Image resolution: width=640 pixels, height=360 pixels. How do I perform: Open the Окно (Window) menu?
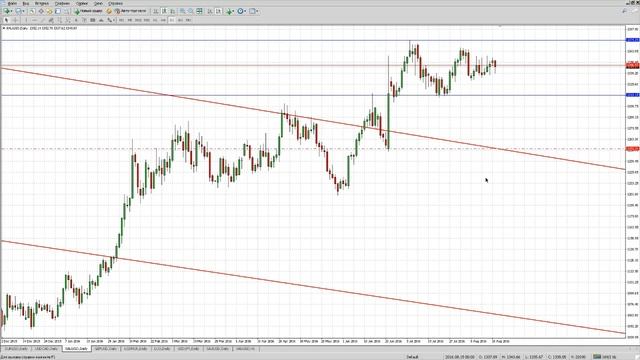click(98, 3)
